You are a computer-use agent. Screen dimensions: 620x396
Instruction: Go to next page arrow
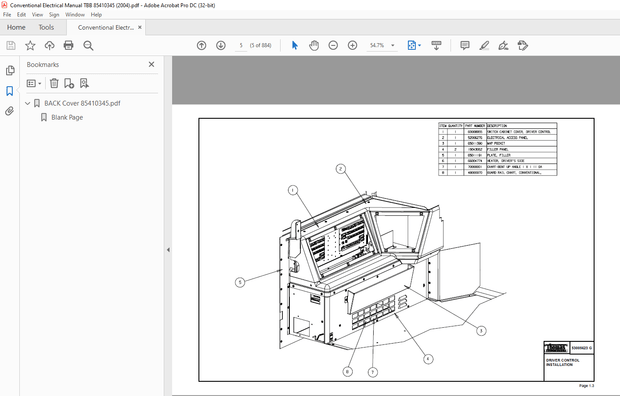point(221,45)
